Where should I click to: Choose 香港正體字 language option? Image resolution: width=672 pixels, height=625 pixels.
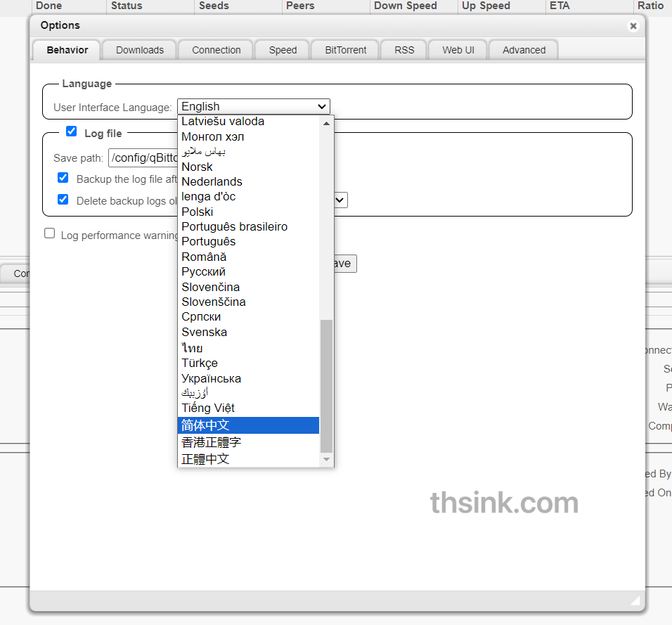(248, 442)
